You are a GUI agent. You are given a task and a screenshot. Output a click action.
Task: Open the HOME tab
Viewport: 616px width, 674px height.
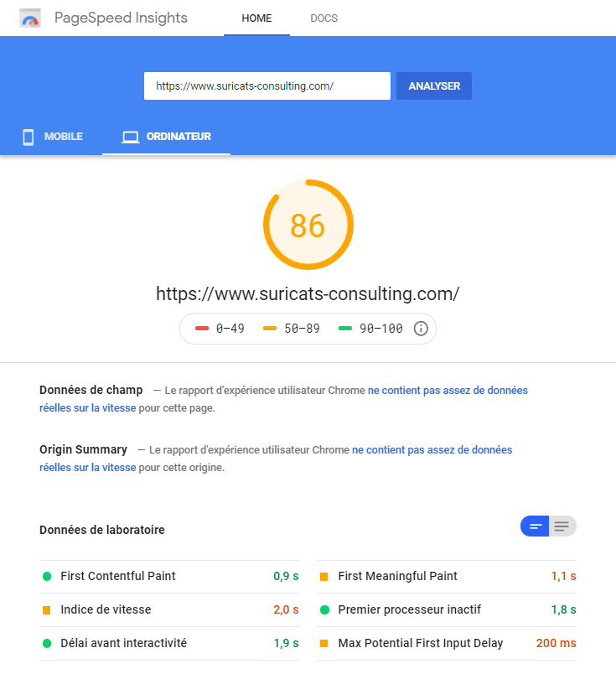pyautogui.click(x=256, y=18)
